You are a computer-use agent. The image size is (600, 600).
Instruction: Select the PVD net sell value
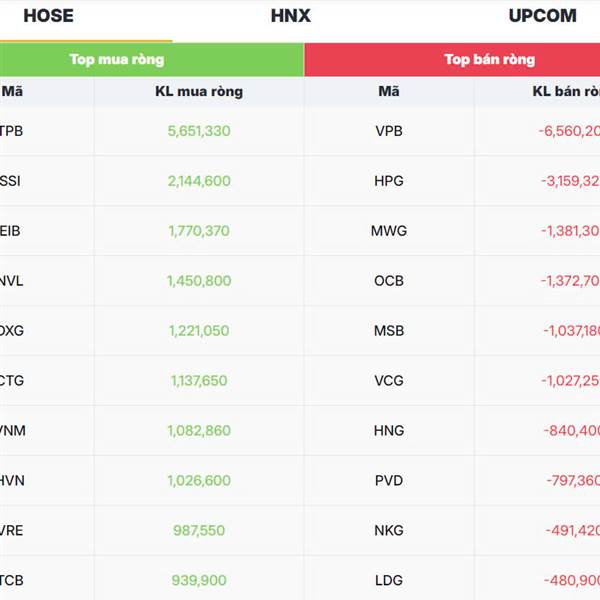tap(573, 481)
